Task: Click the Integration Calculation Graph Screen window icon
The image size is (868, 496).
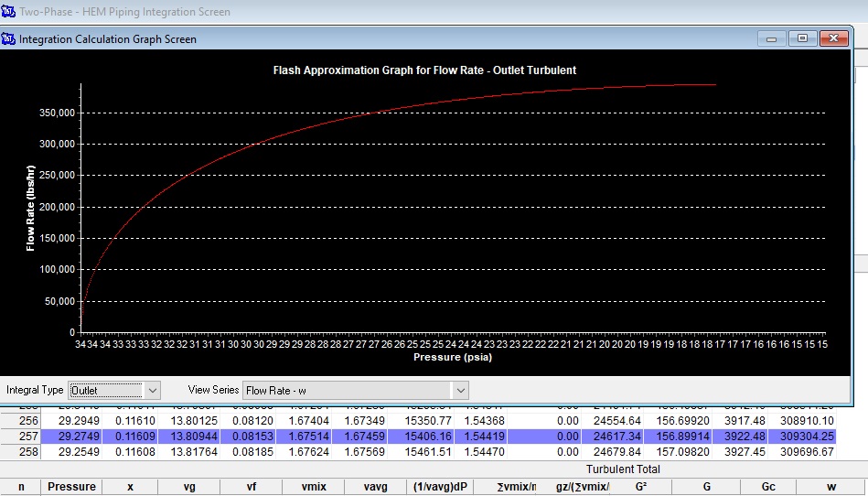Action: pos(8,38)
